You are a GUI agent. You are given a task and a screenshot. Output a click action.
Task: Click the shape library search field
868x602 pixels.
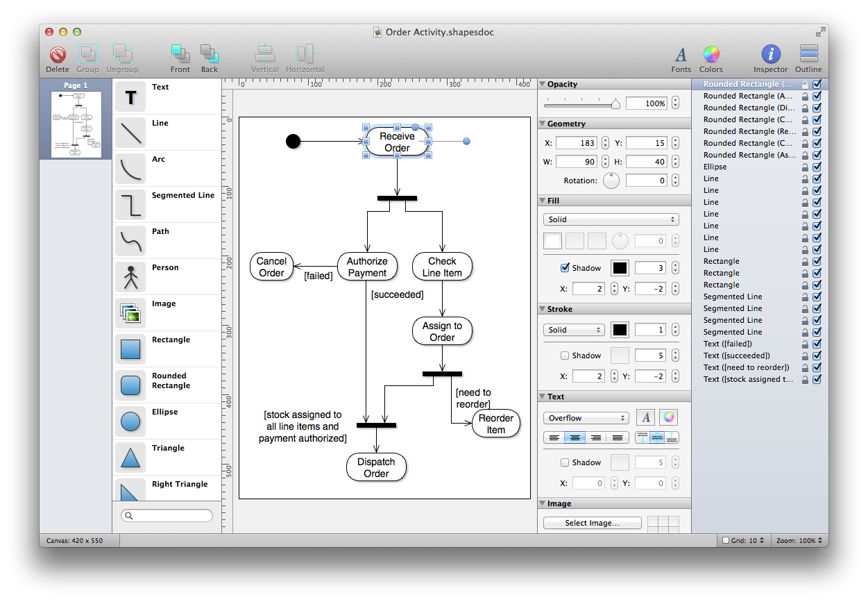(x=167, y=515)
